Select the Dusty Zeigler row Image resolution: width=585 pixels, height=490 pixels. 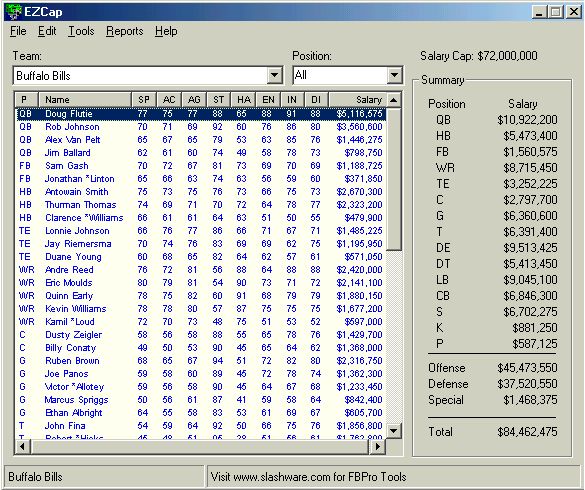(201, 335)
